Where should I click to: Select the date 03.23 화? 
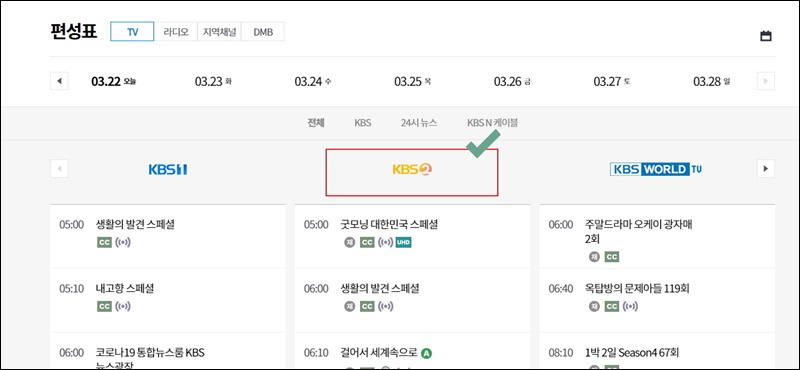(213, 82)
